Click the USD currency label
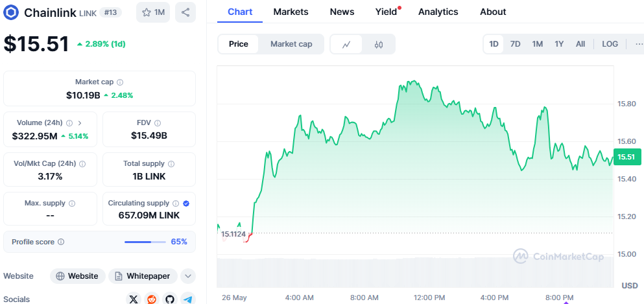This screenshot has width=644, height=304. [x=630, y=286]
